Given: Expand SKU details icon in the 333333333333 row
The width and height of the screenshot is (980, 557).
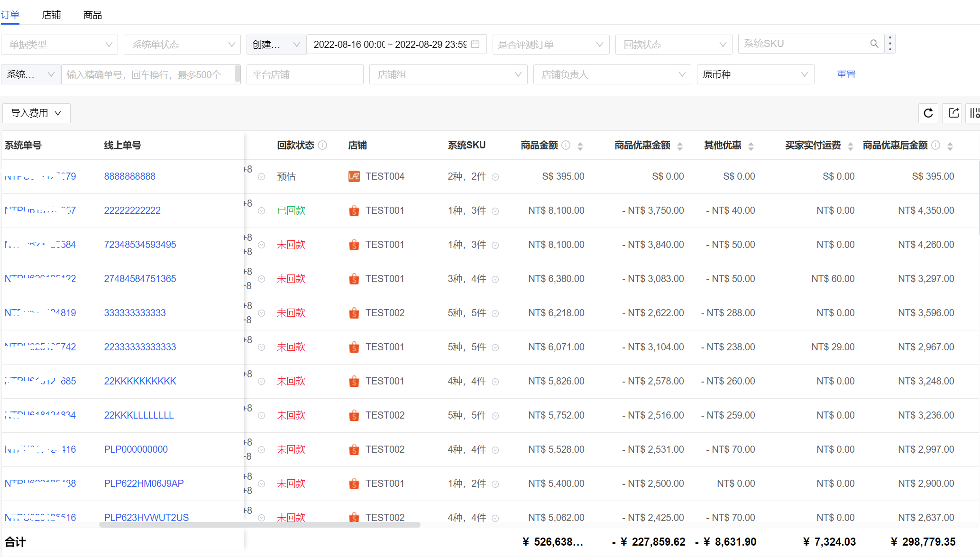Looking at the screenshot, I should 495,313.
